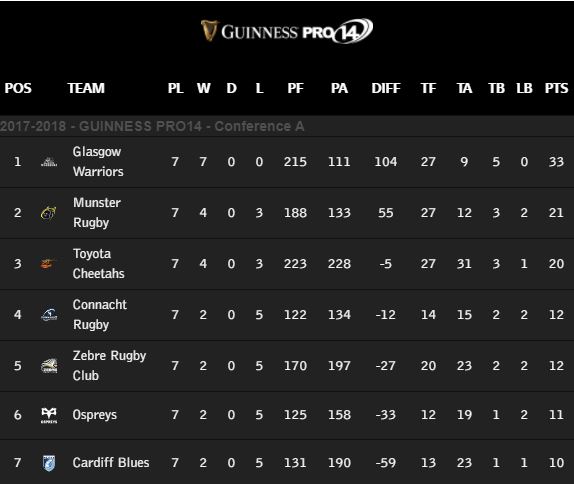The width and height of the screenshot is (574, 484).
Task: Open the Glasgow Warriors team name
Action: pyautogui.click(x=98, y=161)
